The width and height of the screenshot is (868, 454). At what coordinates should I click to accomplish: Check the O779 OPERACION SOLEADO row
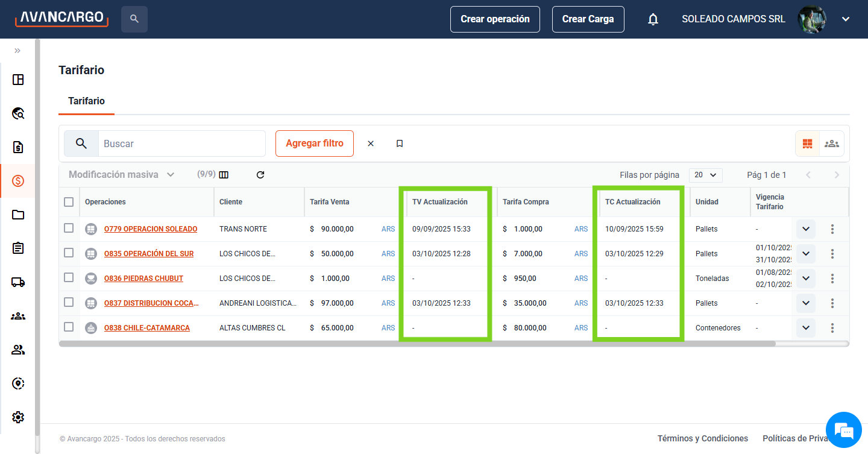(x=69, y=229)
